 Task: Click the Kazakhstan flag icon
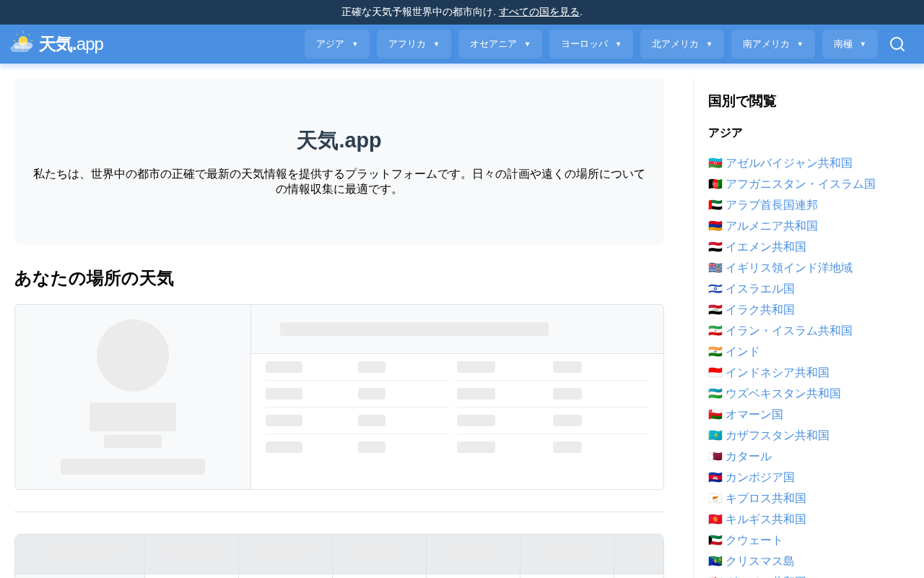[715, 436]
